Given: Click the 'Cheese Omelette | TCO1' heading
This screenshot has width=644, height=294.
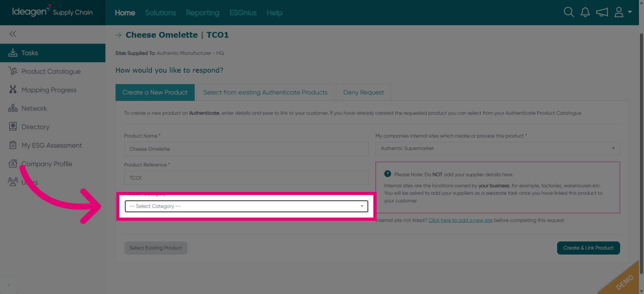Looking at the screenshot, I should tap(177, 35).
